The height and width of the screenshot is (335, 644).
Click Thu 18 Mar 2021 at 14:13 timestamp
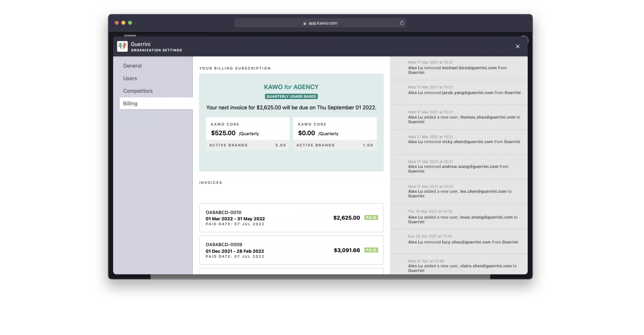[x=430, y=211]
